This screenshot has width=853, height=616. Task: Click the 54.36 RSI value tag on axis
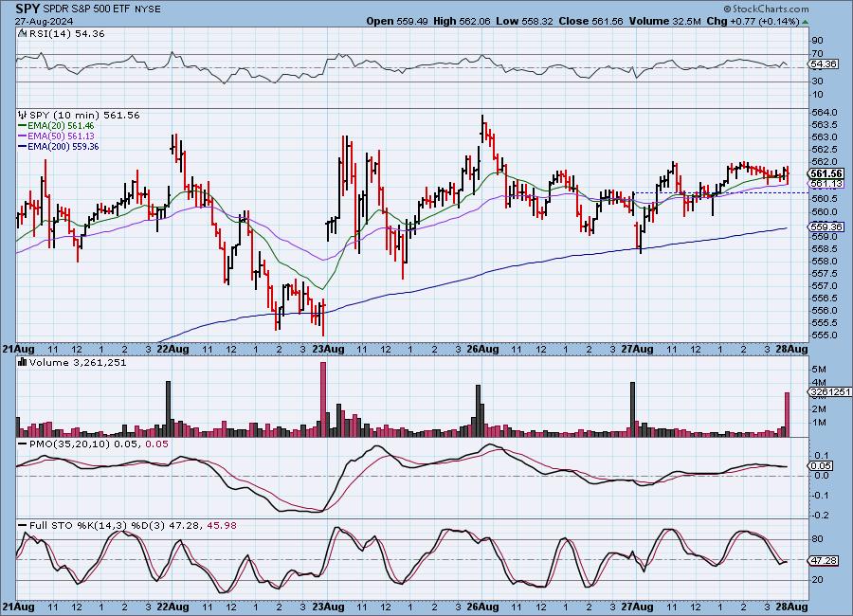824,63
